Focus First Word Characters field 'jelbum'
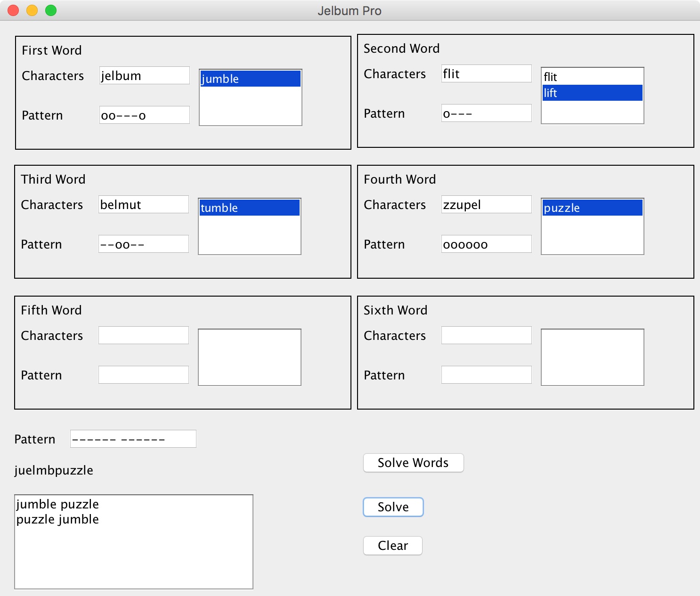This screenshot has width=700, height=596. tap(144, 76)
